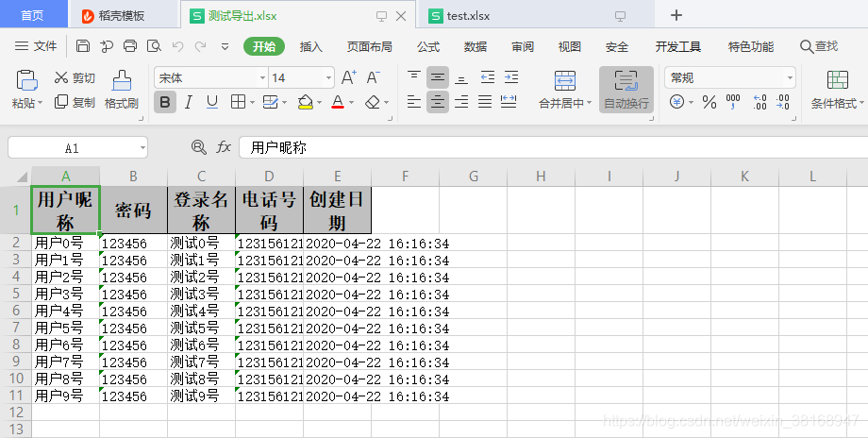Expand the quick access toolbar customize arrow

(225, 46)
